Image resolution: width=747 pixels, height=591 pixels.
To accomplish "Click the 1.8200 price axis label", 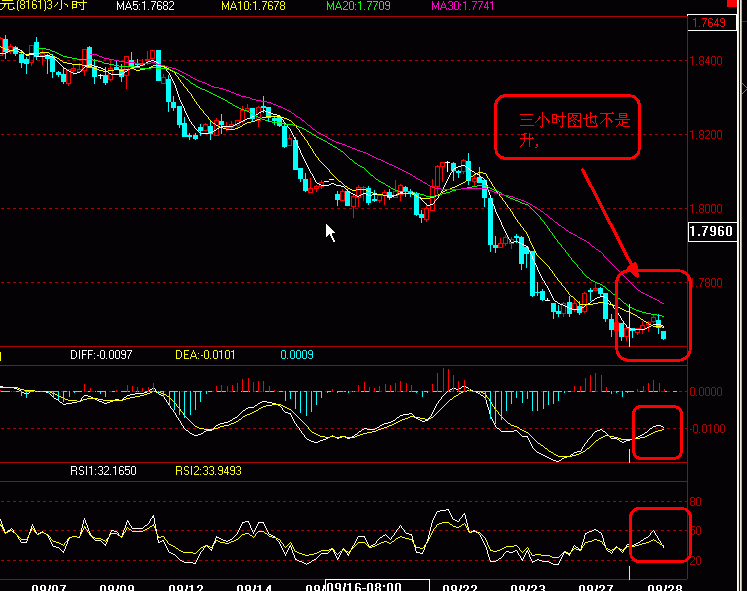I will tap(707, 135).
